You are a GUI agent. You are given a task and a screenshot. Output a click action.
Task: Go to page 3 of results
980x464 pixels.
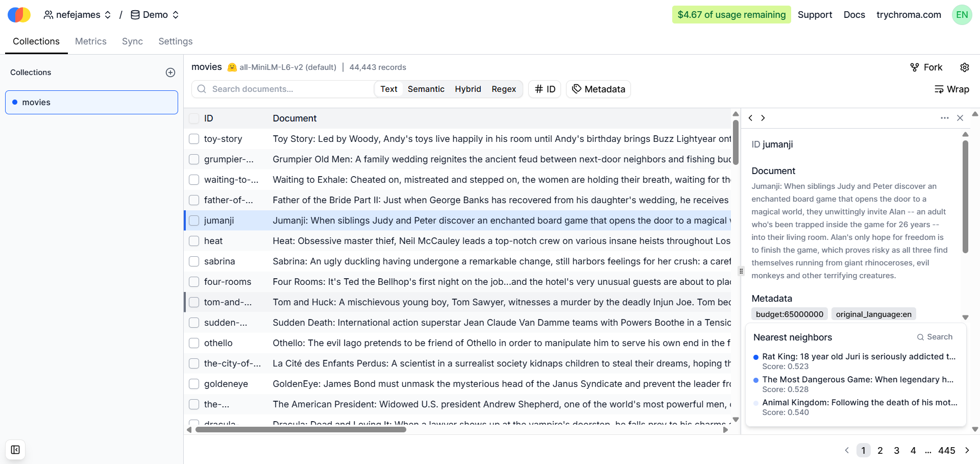896,450
